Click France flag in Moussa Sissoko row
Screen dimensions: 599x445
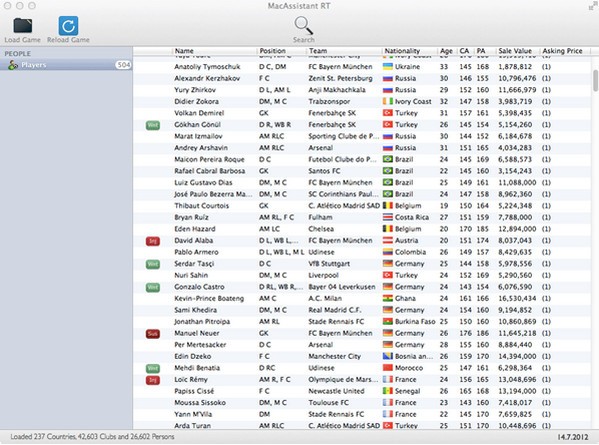point(388,403)
